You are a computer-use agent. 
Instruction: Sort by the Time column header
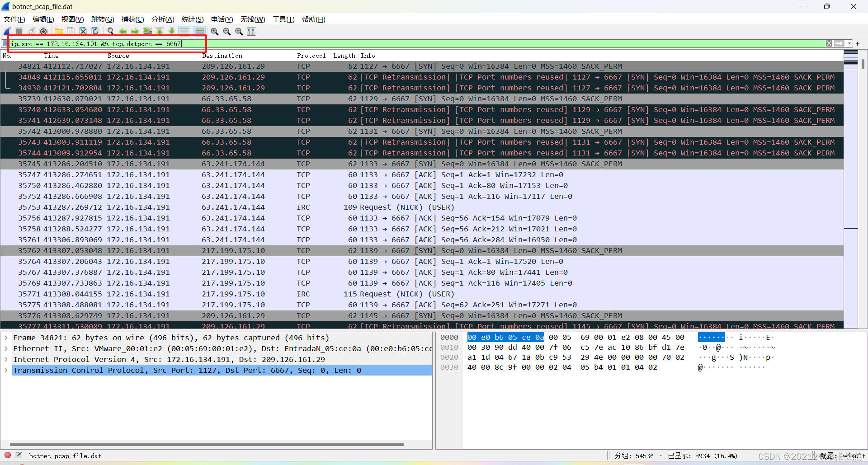click(74, 56)
